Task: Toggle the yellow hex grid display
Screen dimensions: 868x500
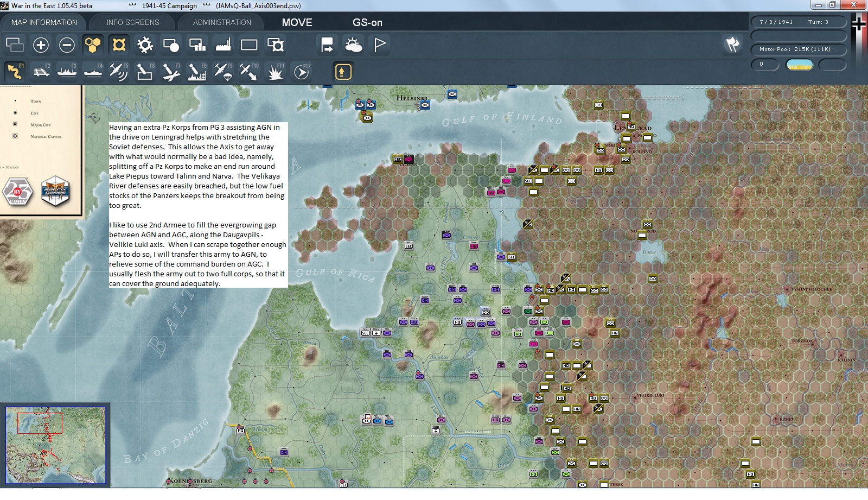Action: pyautogui.click(x=93, y=45)
